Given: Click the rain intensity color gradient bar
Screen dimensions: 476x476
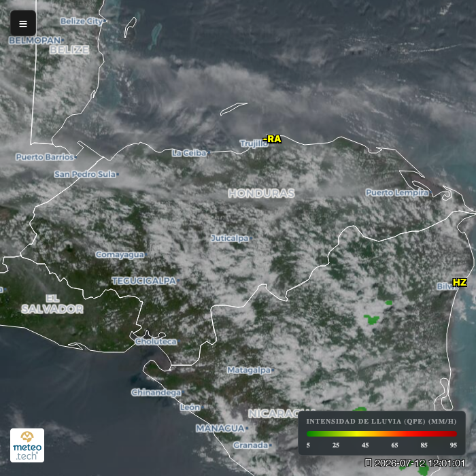Looking at the screenshot, I should (x=381, y=434).
